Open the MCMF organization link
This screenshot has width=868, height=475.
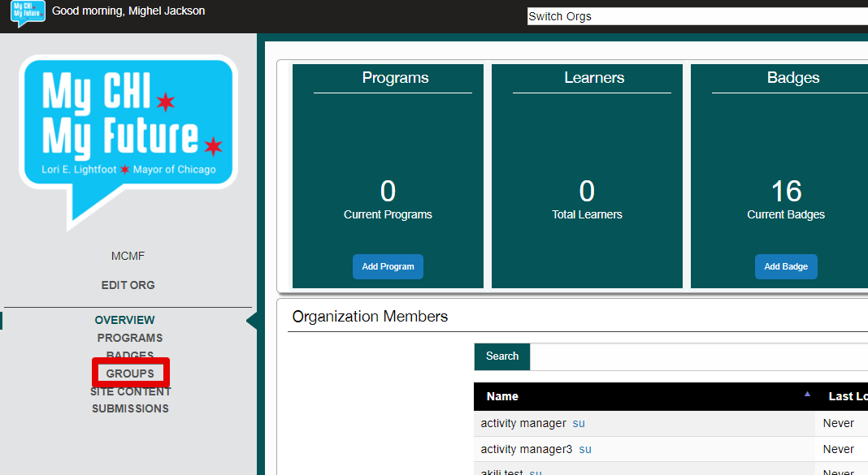(128, 256)
